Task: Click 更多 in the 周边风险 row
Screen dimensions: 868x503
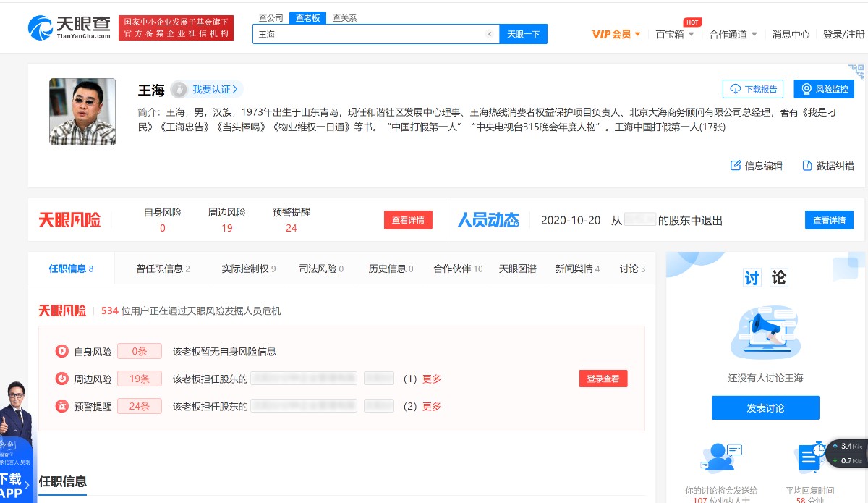Action: click(x=432, y=379)
